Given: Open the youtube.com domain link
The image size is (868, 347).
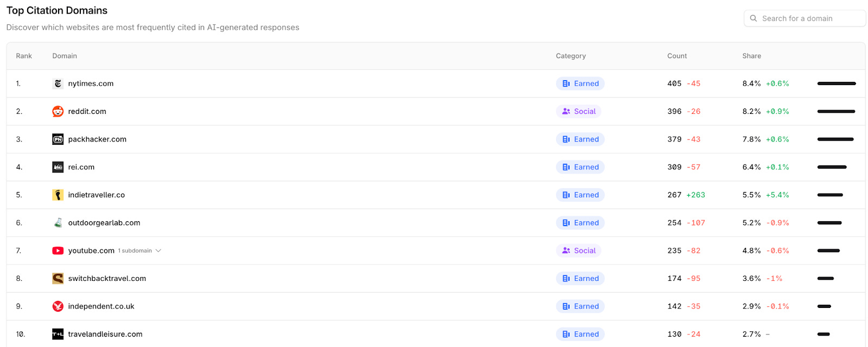Looking at the screenshot, I should [x=91, y=250].
